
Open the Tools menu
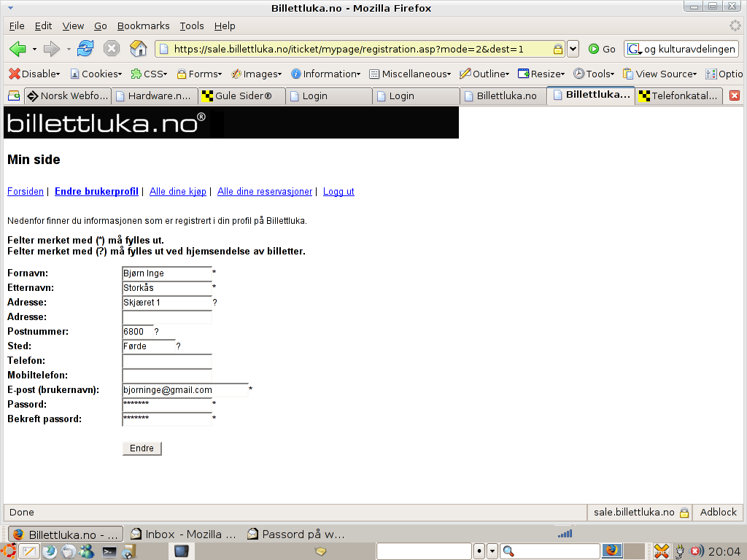192,26
